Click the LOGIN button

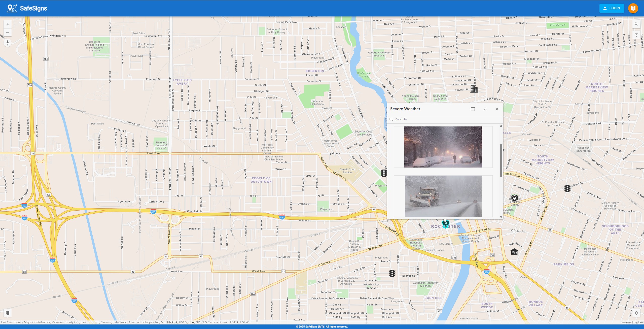[x=612, y=8]
